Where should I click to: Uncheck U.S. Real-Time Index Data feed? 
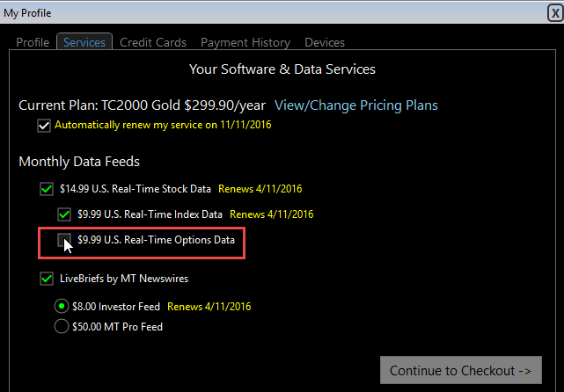pos(64,214)
